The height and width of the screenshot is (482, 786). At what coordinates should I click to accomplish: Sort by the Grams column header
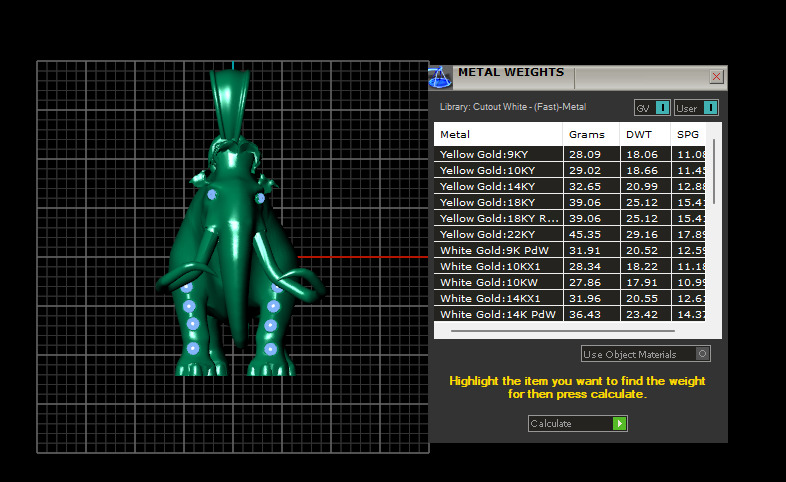pyautogui.click(x=591, y=134)
